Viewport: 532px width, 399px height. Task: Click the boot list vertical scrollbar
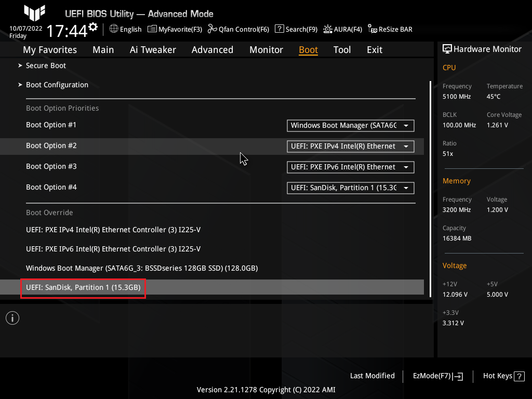[x=430, y=189]
